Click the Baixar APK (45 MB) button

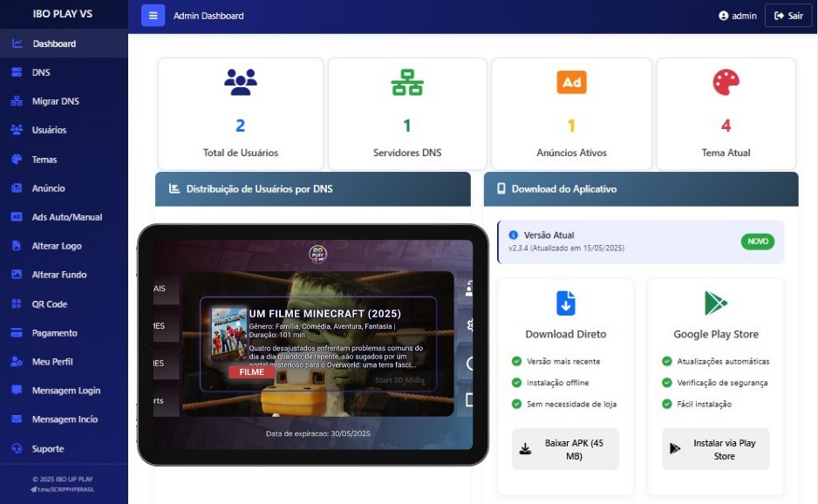pyautogui.click(x=565, y=449)
